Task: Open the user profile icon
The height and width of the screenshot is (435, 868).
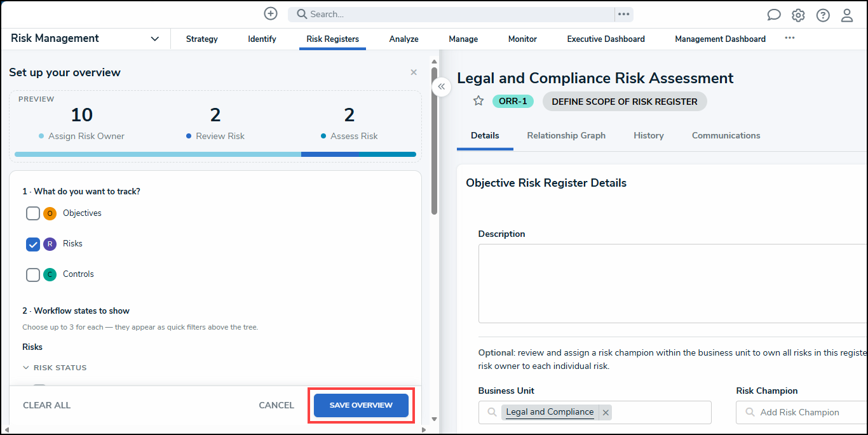Action: (847, 15)
